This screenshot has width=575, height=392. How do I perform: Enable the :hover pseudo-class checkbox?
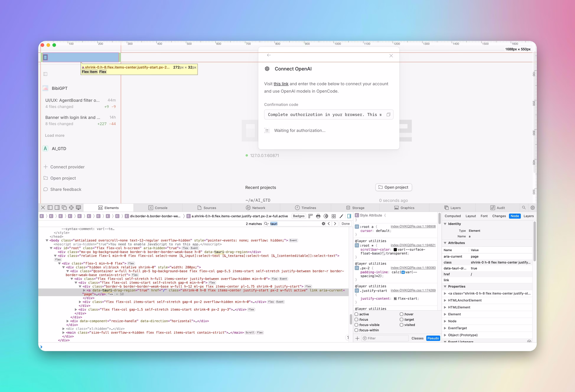401,314
